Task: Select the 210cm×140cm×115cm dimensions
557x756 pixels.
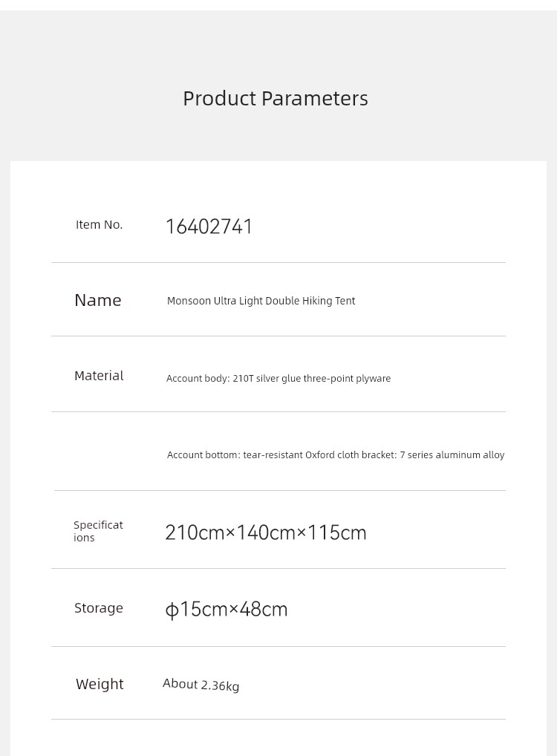Action: tap(266, 532)
